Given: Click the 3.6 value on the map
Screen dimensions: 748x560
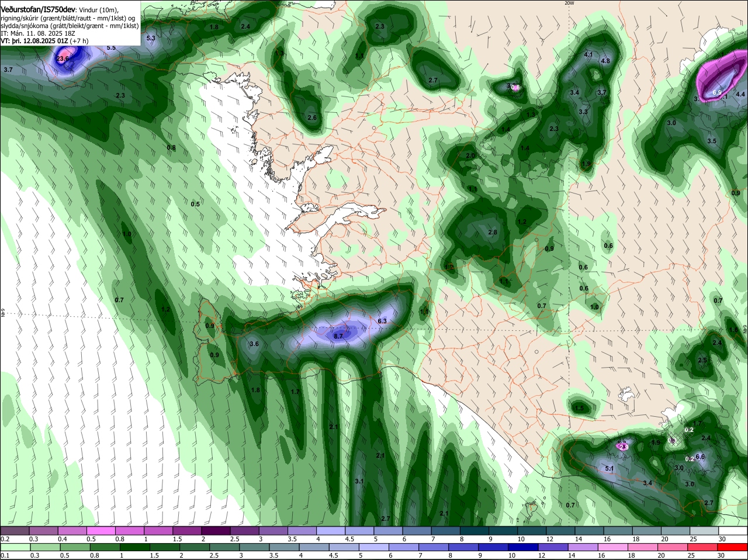Looking at the screenshot, I should (x=254, y=344).
